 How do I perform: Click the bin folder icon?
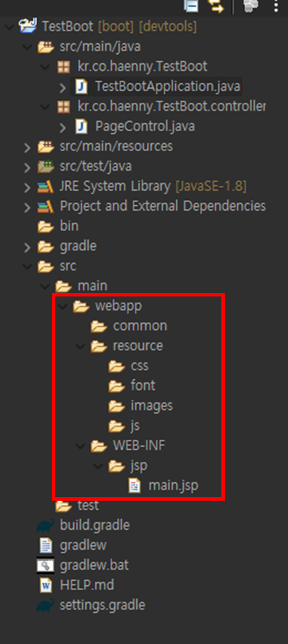[45, 226]
